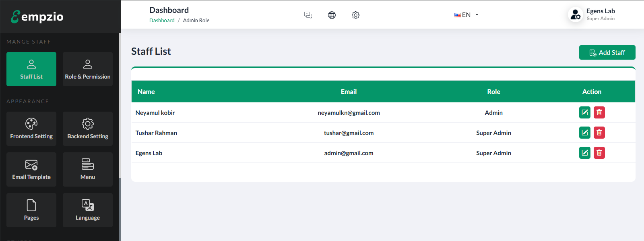Click the Egens Lab profile avatar
This screenshot has height=241, width=644.
tap(576, 15)
